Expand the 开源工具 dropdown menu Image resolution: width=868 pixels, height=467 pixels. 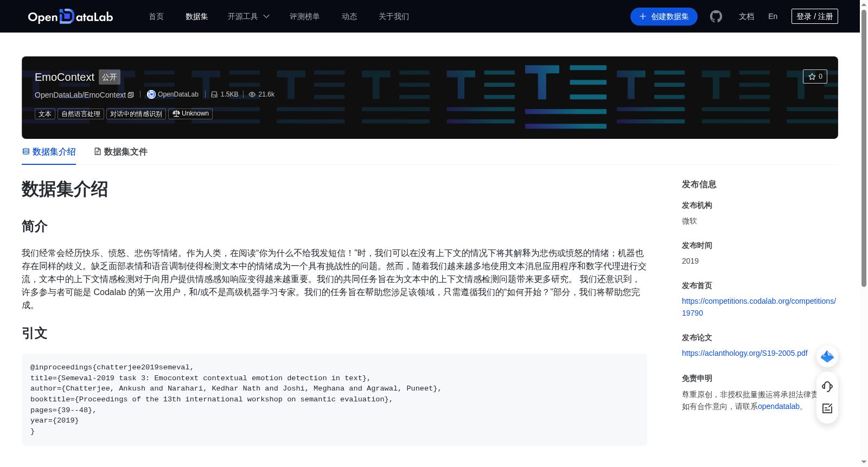248,16
